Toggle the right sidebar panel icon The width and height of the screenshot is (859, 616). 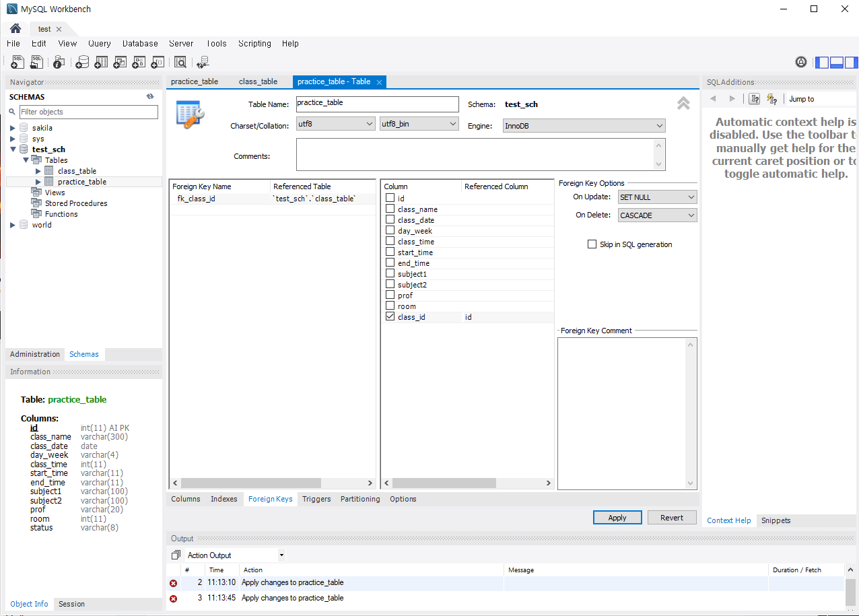852,63
